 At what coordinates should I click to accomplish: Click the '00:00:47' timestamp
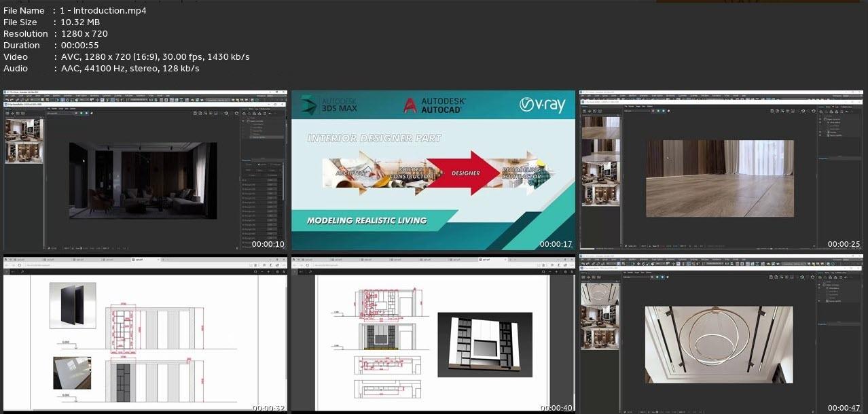coord(844,408)
